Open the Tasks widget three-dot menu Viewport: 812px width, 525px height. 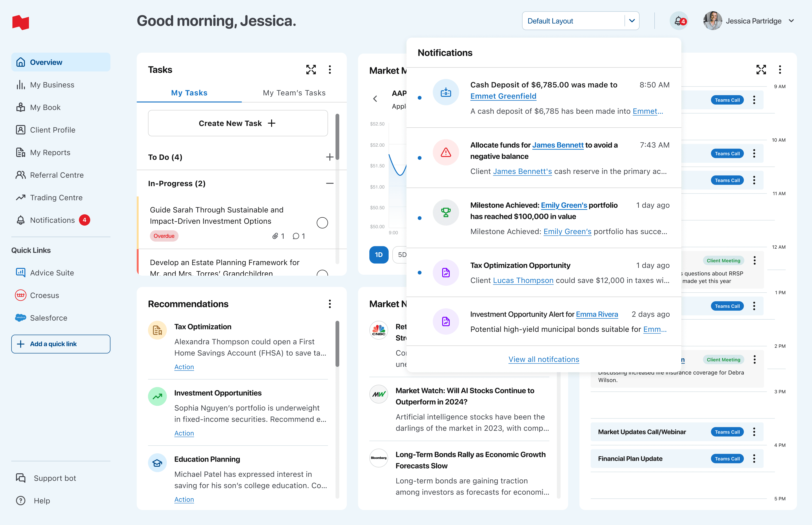[329, 70]
